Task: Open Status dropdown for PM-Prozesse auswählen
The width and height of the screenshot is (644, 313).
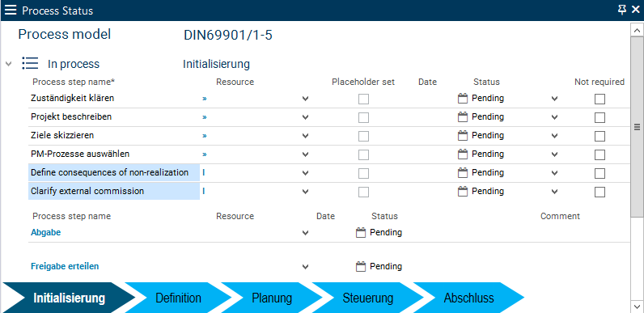Action: 554,154
